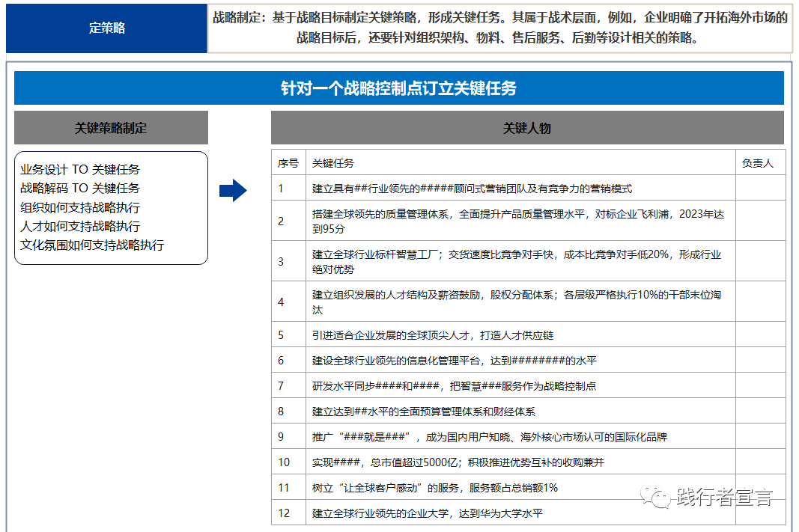Select the 定策略 blue header block

106,26
